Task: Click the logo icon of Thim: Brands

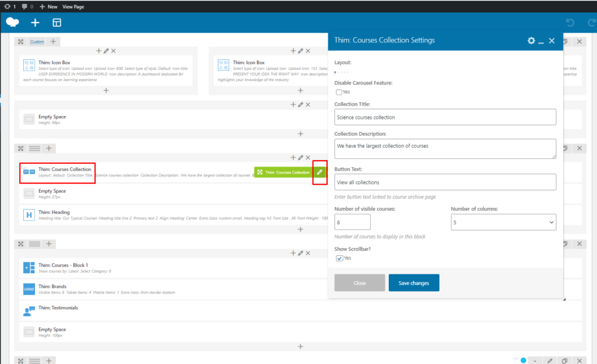Action: click(x=29, y=289)
